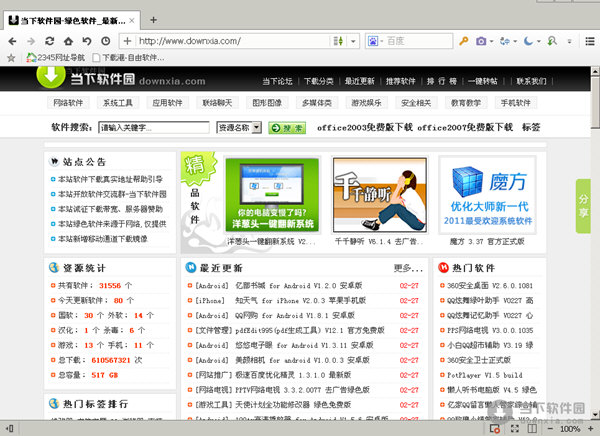The width and height of the screenshot is (600, 436).
Task: Open the 资源名称 search type dropdown
Action: point(239,127)
